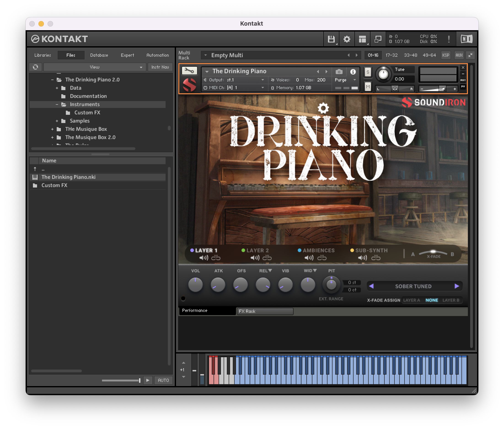Click the save (floppy disk) icon

331,39
